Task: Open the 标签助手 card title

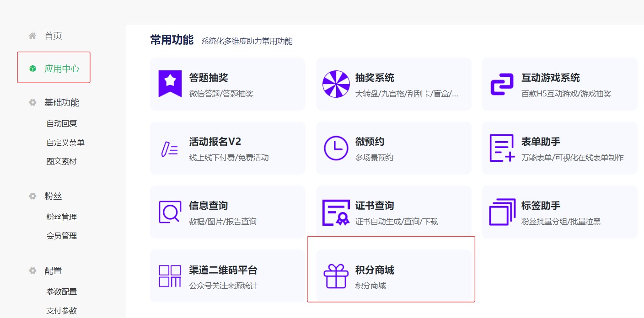Action: 541,206
